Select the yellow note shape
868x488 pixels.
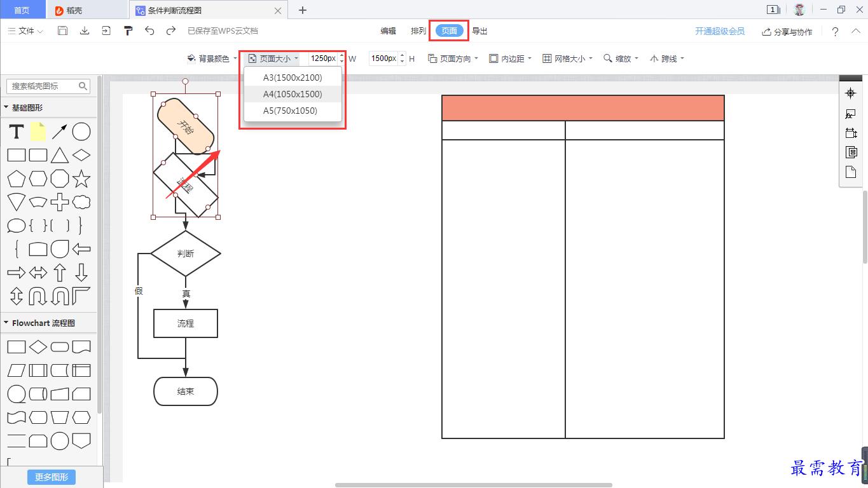point(38,132)
